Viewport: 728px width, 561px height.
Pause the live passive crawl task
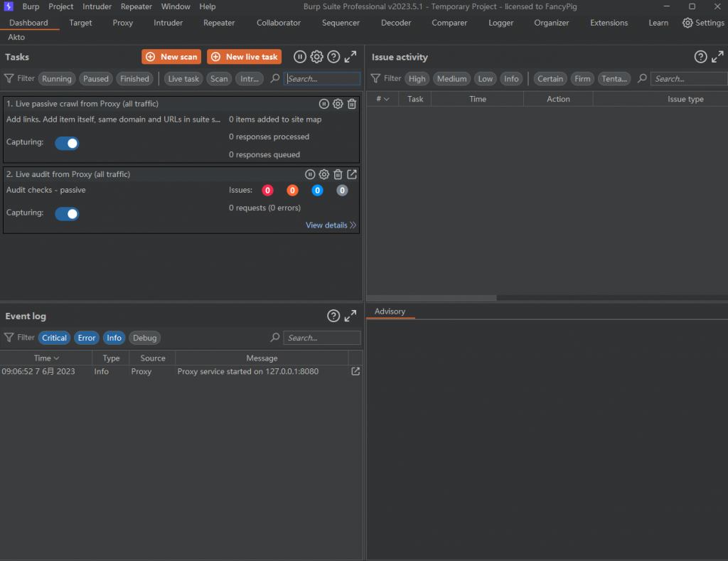click(323, 104)
